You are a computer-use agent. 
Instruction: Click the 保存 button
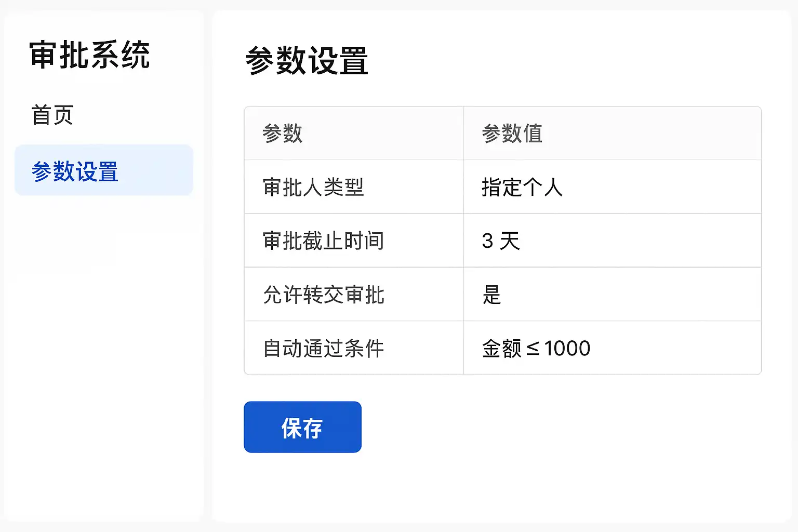pos(302,427)
